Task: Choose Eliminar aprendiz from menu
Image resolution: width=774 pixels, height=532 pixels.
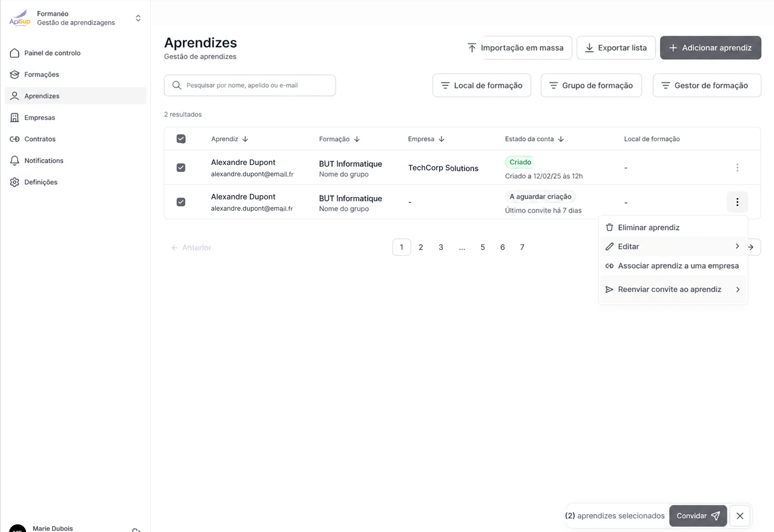Action: (673, 228)
